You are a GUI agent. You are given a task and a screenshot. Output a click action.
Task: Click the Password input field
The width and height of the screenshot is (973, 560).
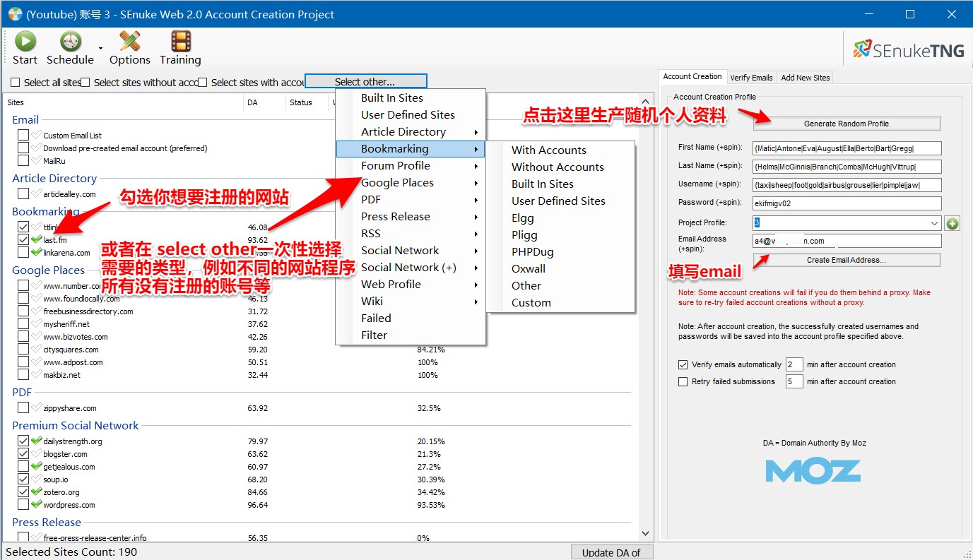(x=847, y=203)
